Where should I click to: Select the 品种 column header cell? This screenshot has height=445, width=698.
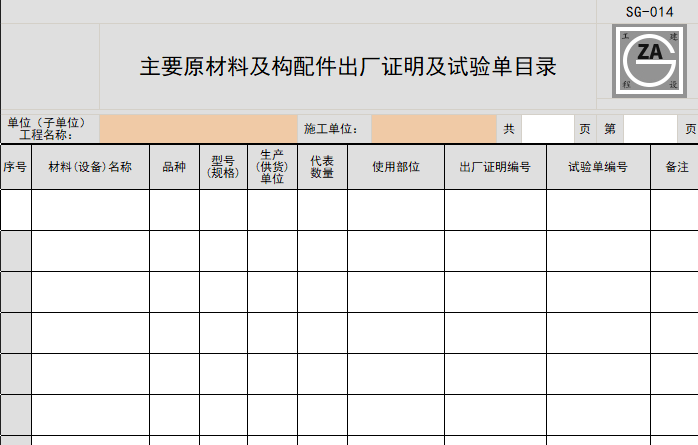click(x=174, y=167)
